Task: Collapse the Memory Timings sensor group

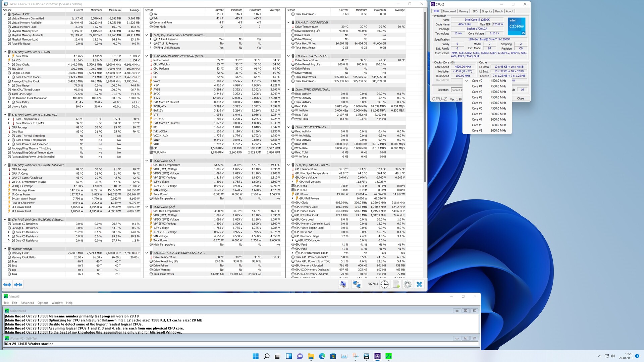Action: [x=5, y=249]
